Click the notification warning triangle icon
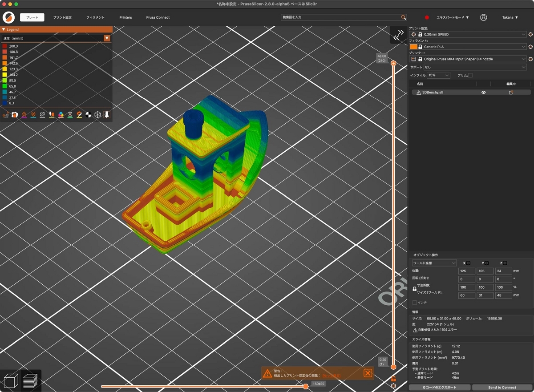The height and width of the screenshot is (392, 534). point(267,373)
